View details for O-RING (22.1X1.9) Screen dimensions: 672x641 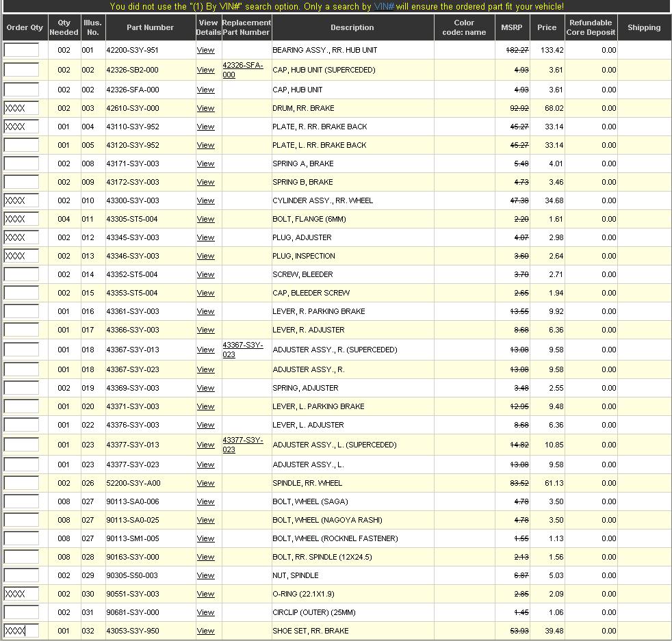click(205, 594)
